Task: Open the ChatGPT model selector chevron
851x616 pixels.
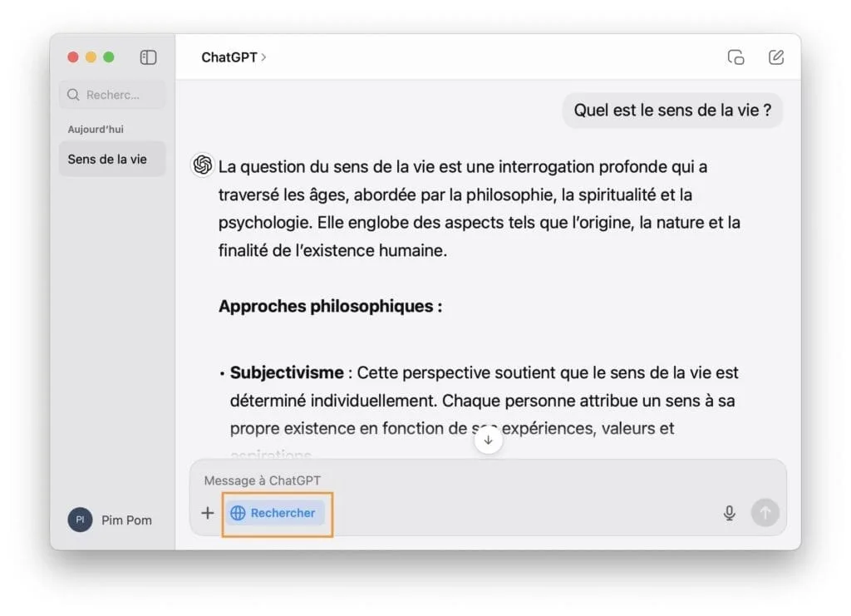Action: tap(263, 57)
